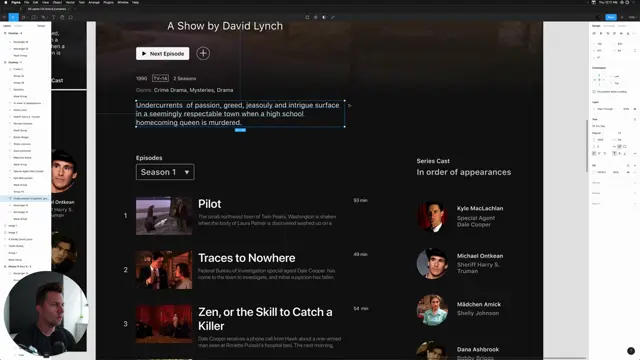Screen dimensions: 640x360
Task: Switch to the Prototype tab
Action: pos(609,26)
